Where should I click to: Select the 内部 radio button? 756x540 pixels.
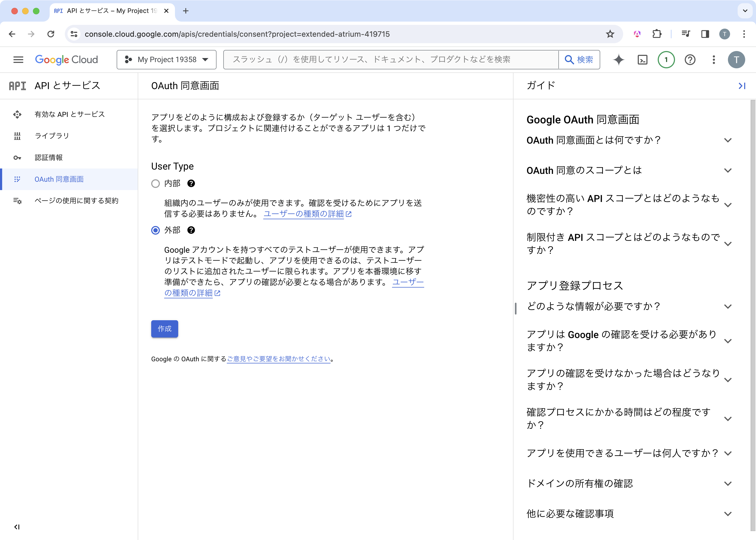pos(155,184)
